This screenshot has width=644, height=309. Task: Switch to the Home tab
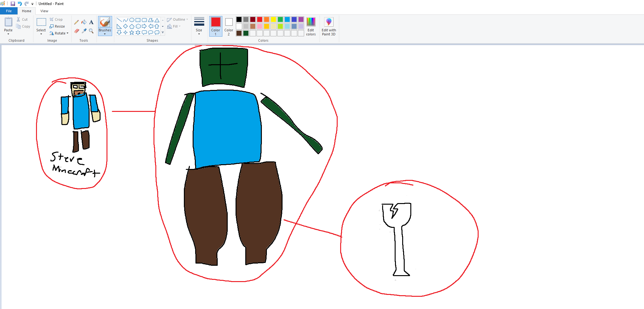click(27, 11)
